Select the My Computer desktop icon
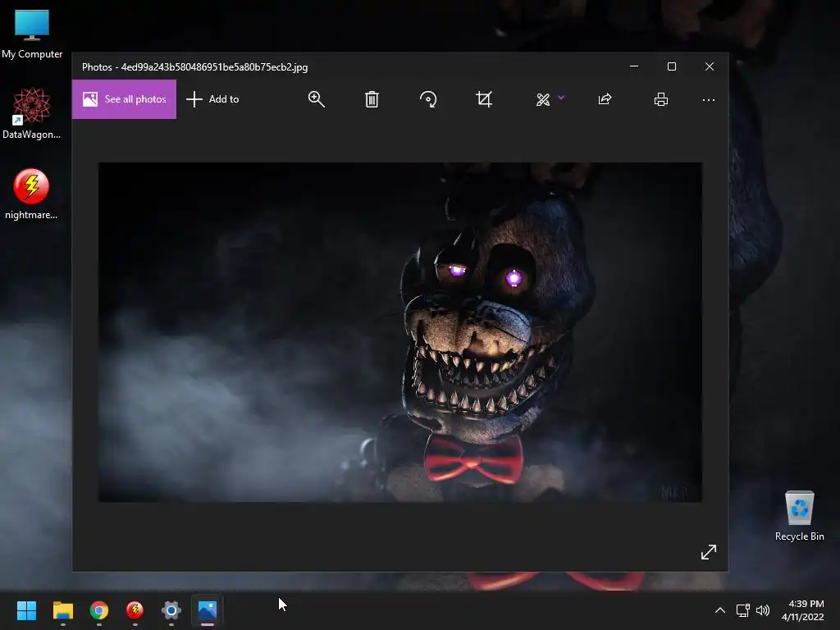The height and width of the screenshot is (630, 840). 32,34
